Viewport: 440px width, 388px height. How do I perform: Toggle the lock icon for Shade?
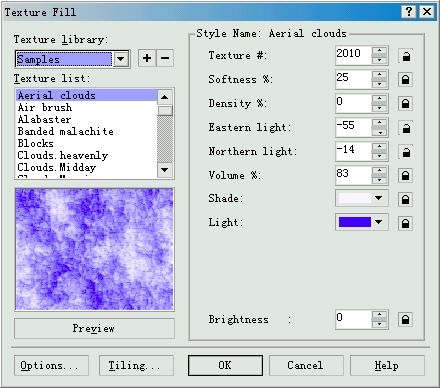(x=405, y=199)
